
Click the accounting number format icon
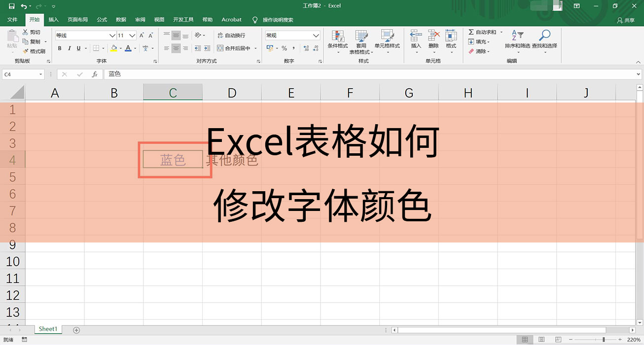click(270, 48)
